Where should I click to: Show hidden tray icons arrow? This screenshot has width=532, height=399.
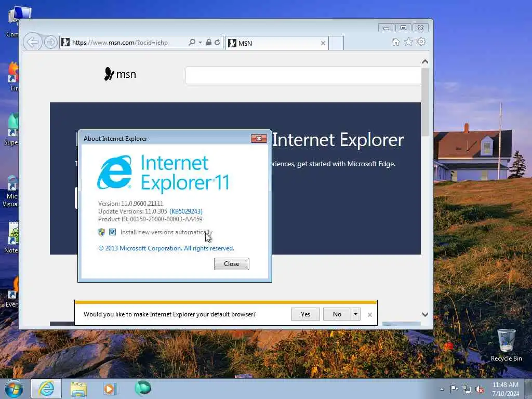[x=442, y=389]
